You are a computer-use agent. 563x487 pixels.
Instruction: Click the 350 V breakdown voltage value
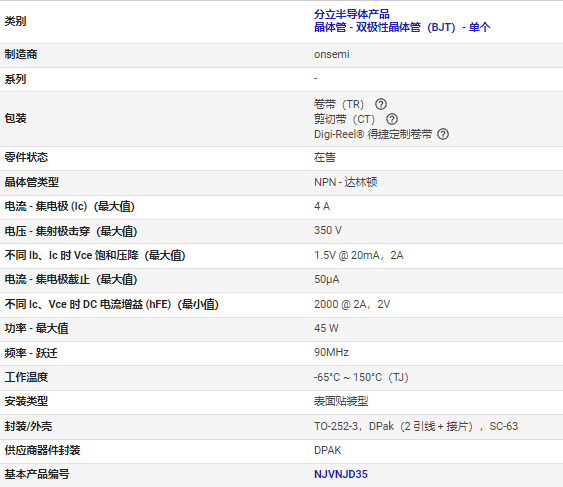[x=328, y=230]
